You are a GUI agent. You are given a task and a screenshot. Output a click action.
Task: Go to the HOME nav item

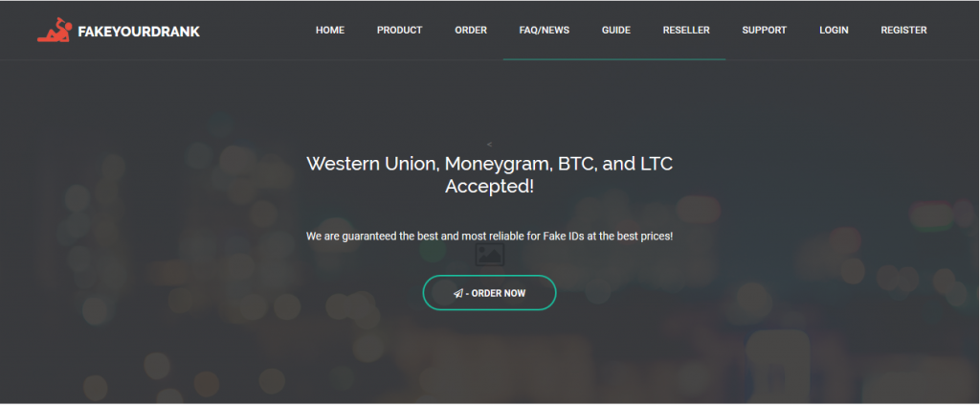(x=330, y=30)
